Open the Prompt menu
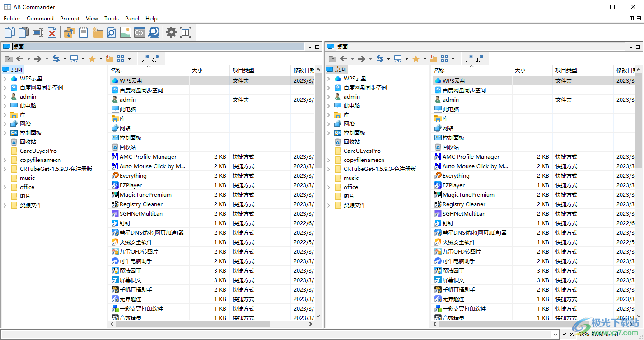Image resolution: width=644 pixels, height=340 pixels. (70, 19)
